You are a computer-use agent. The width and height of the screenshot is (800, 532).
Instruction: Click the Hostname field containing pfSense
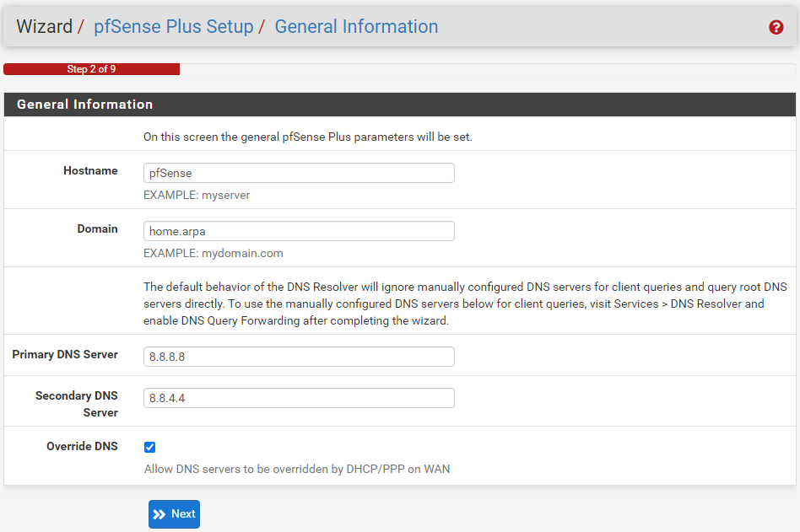pyautogui.click(x=299, y=173)
